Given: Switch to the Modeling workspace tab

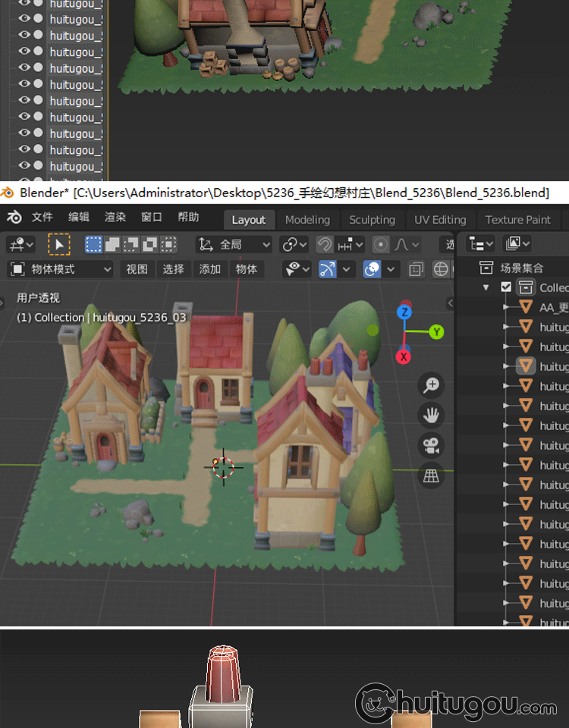Looking at the screenshot, I should coord(307,219).
